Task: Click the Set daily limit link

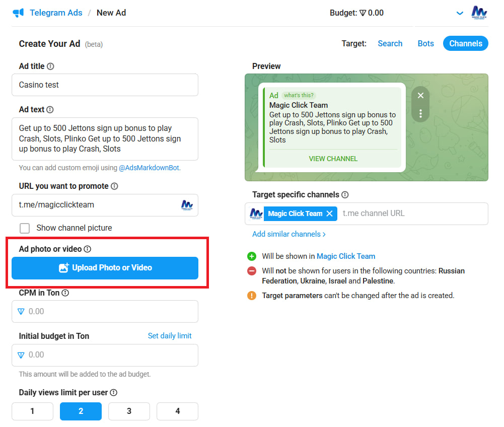Action: pyautogui.click(x=169, y=336)
